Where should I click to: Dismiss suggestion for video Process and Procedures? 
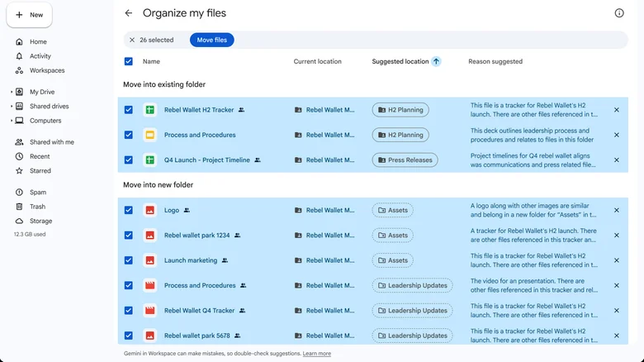[x=617, y=285]
